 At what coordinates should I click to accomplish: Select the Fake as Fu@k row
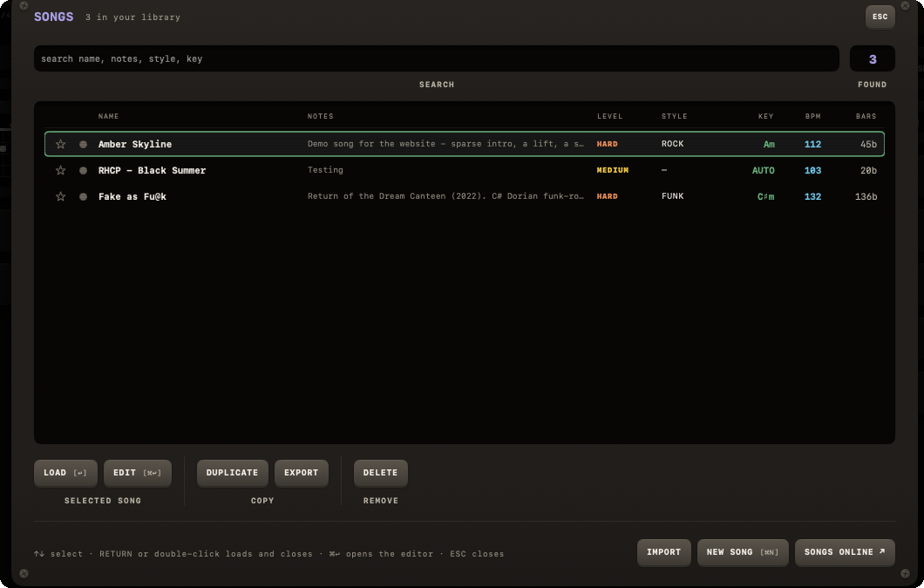tap(465, 196)
